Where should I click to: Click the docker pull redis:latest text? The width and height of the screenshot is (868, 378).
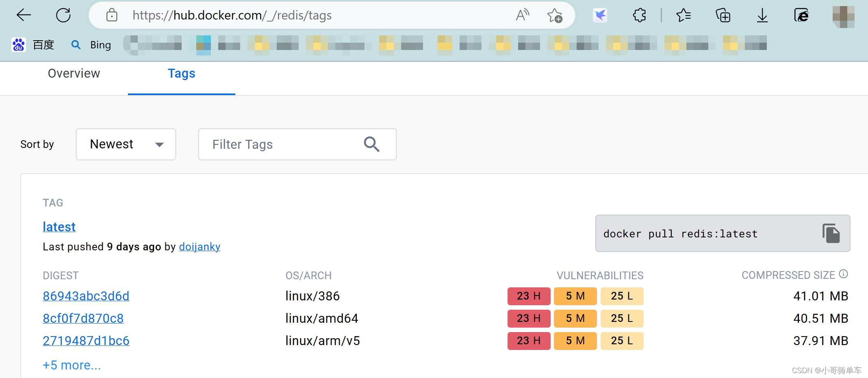pos(681,234)
